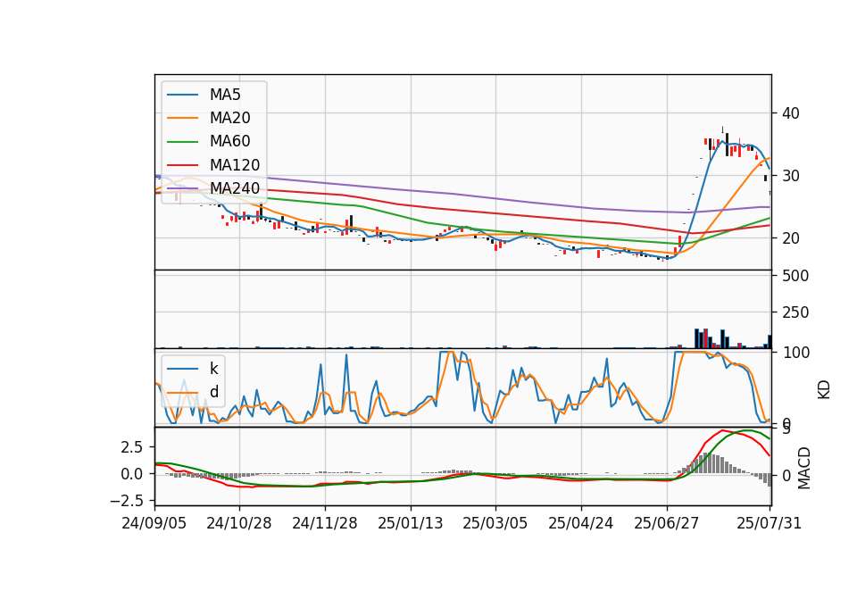The image size is (857, 616).
Task: Click the green MA60 legend line sample
Action: (182, 142)
